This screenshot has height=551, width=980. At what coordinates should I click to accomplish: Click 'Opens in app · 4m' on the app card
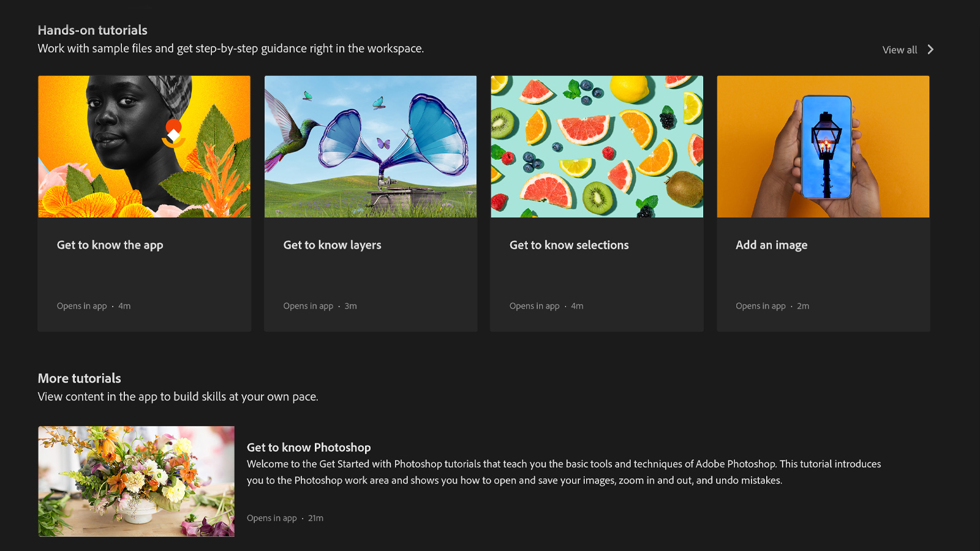94,306
